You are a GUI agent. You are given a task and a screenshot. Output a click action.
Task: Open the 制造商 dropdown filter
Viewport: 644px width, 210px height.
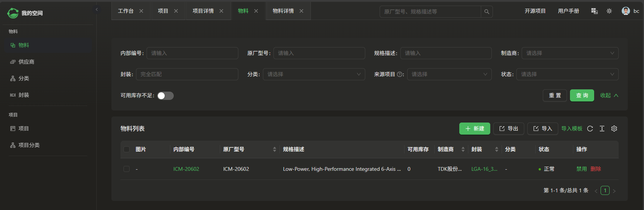coord(570,53)
